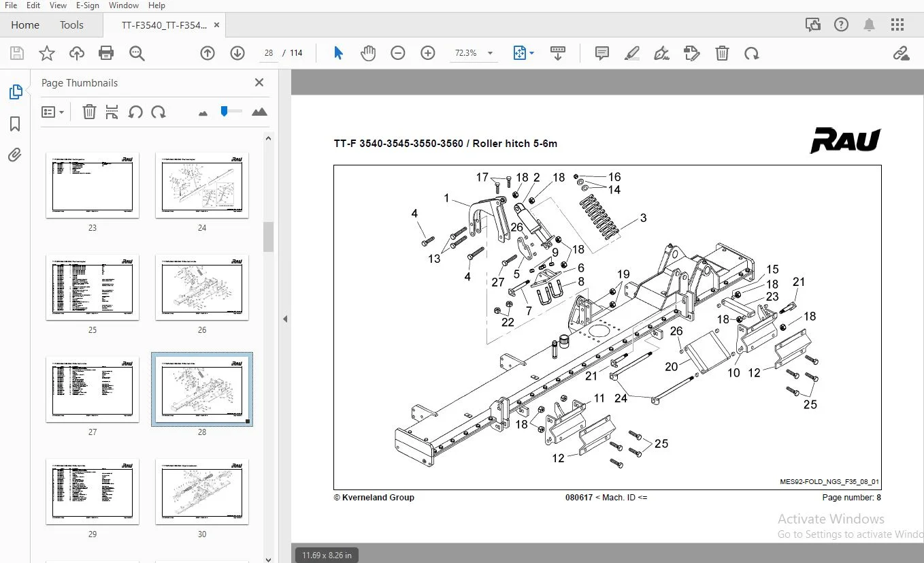Reduce thumbnail size with small mountain icon

(x=203, y=113)
